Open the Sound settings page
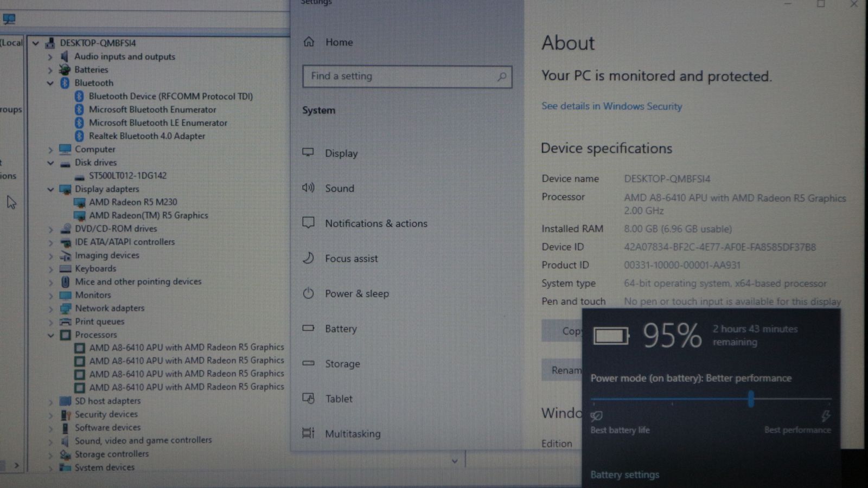The height and width of the screenshot is (488, 868). coord(340,188)
